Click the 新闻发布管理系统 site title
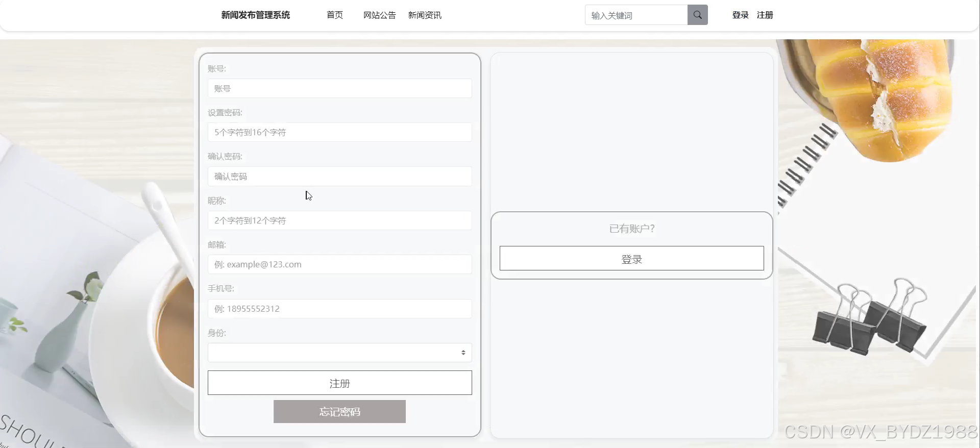 pos(256,15)
